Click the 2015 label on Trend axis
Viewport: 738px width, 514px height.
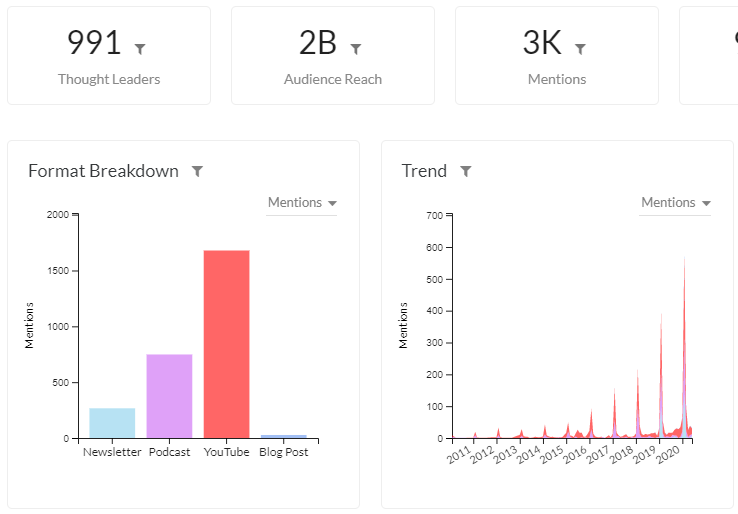pyautogui.click(x=552, y=454)
